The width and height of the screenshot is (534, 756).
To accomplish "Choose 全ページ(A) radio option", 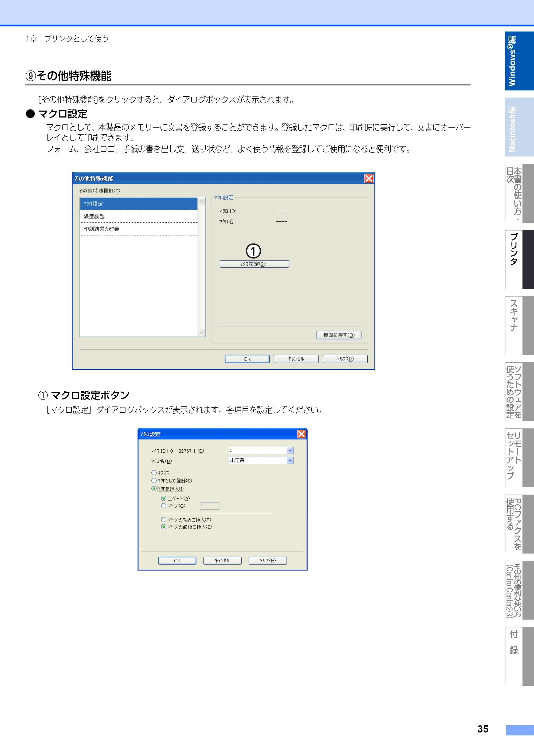I will 164,499.
